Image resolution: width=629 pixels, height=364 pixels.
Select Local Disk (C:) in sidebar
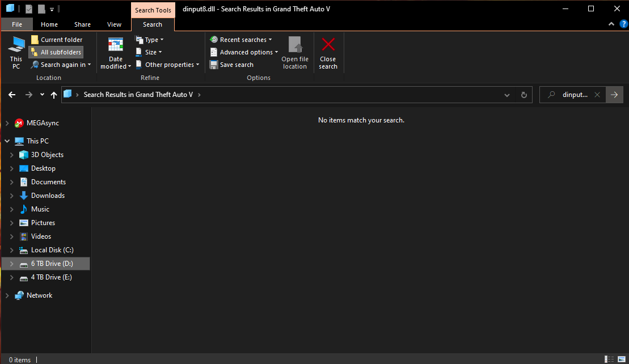[52, 250]
